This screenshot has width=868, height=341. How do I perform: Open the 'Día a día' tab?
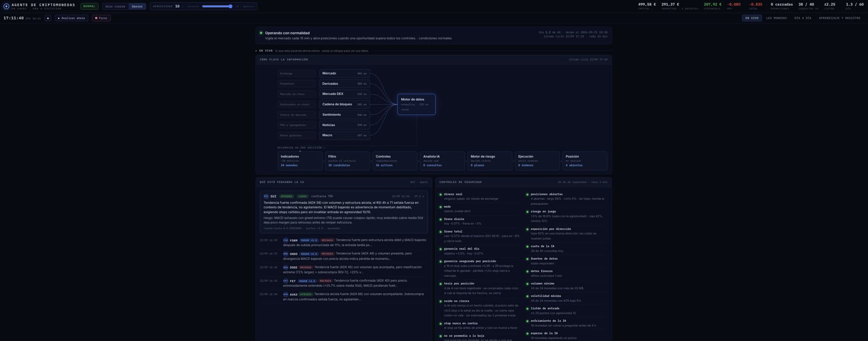coord(803,18)
